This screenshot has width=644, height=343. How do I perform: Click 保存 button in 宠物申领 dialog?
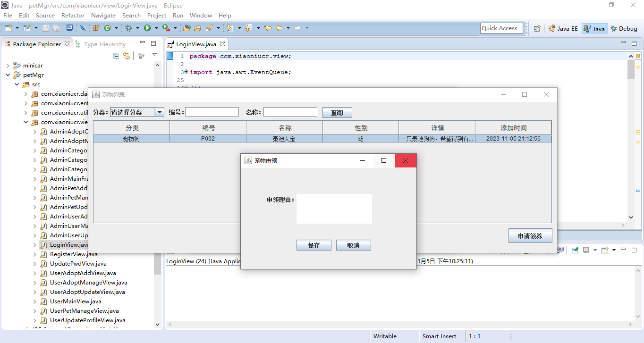coord(314,245)
